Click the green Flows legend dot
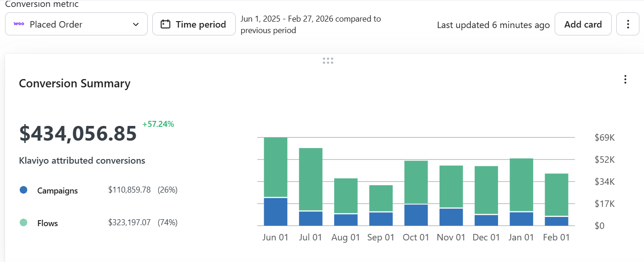This screenshot has height=262, width=644. click(x=23, y=222)
